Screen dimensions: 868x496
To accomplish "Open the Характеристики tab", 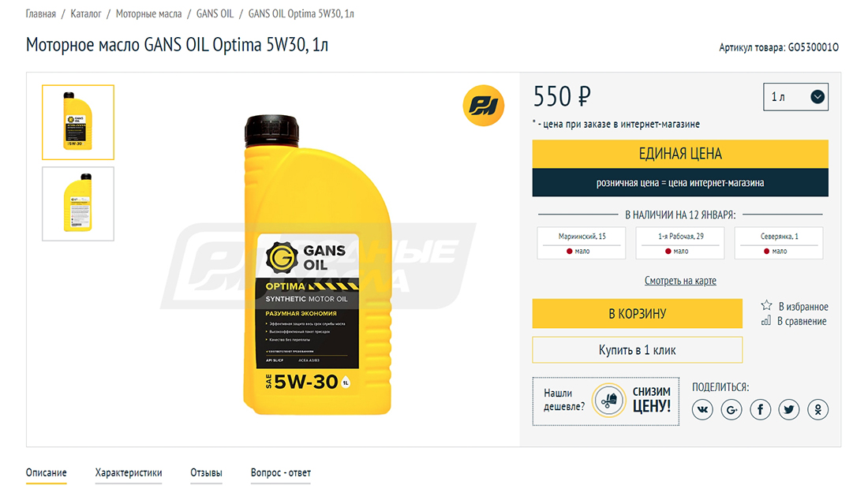I will [129, 473].
